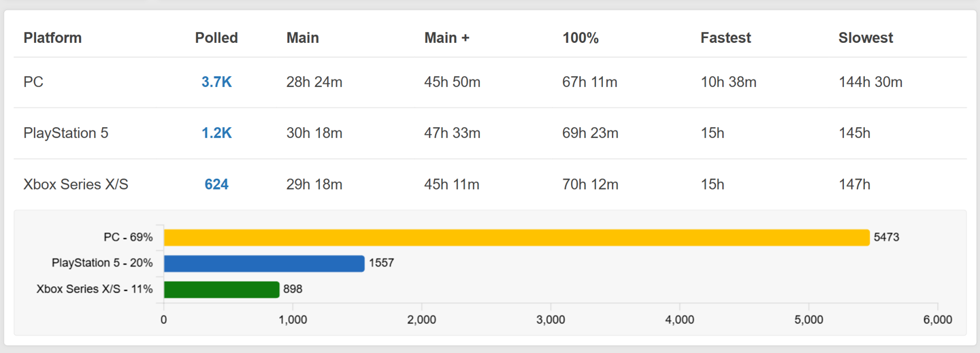Click the "Xbox Series X/S - 11%" chart label

(x=95, y=289)
